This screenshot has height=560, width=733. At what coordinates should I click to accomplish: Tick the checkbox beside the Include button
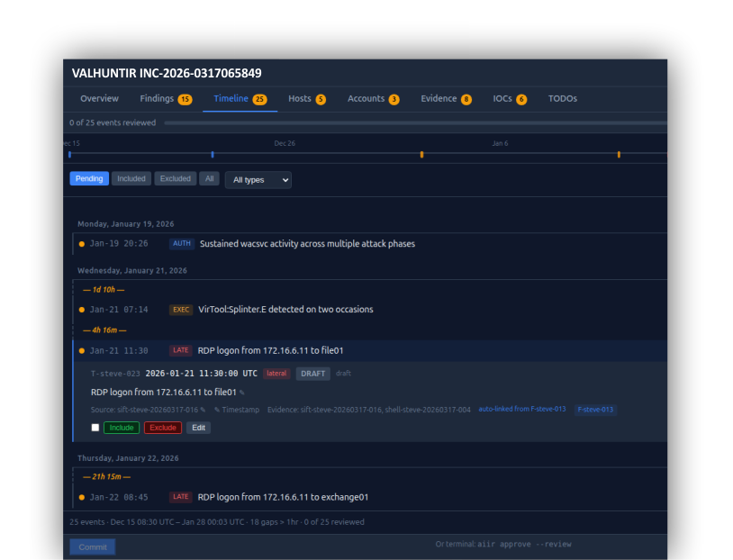pyautogui.click(x=95, y=428)
